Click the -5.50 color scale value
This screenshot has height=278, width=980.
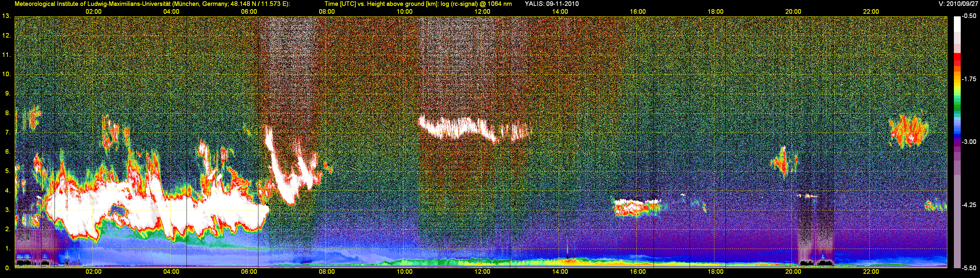(x=969, y=268)
